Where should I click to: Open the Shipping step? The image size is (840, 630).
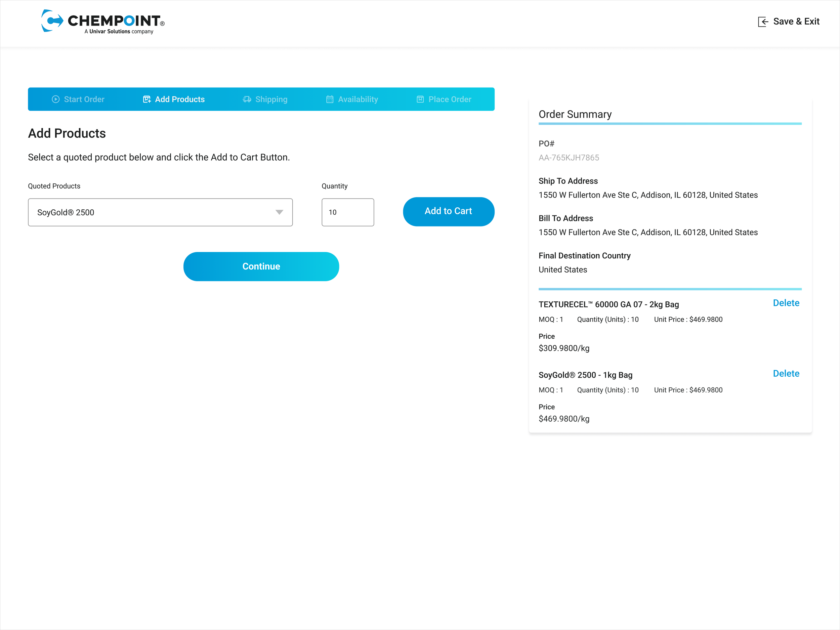click(265, 99)
